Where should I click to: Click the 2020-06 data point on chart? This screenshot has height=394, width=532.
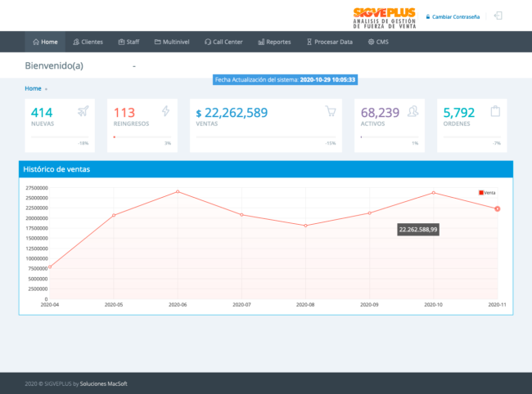coord(178,192)
